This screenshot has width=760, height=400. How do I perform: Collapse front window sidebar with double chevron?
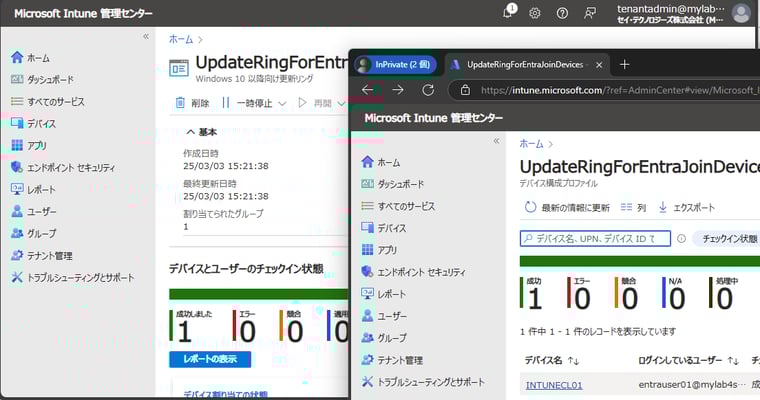496,141
